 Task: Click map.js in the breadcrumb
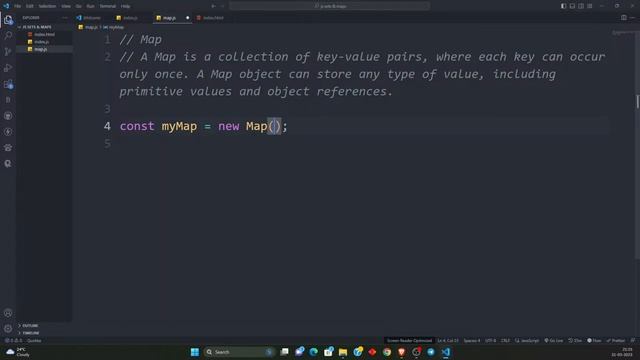tap(91, 27)
